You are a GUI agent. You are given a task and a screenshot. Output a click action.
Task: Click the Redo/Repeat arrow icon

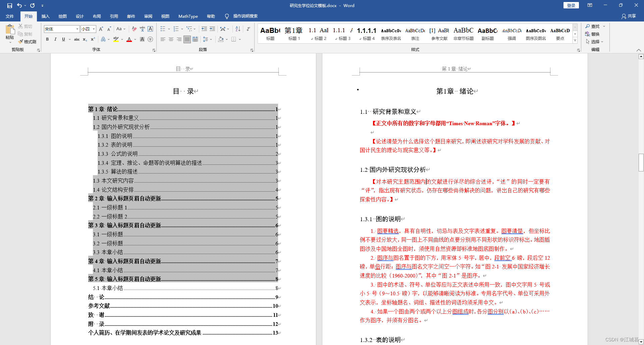pos(32,5)
